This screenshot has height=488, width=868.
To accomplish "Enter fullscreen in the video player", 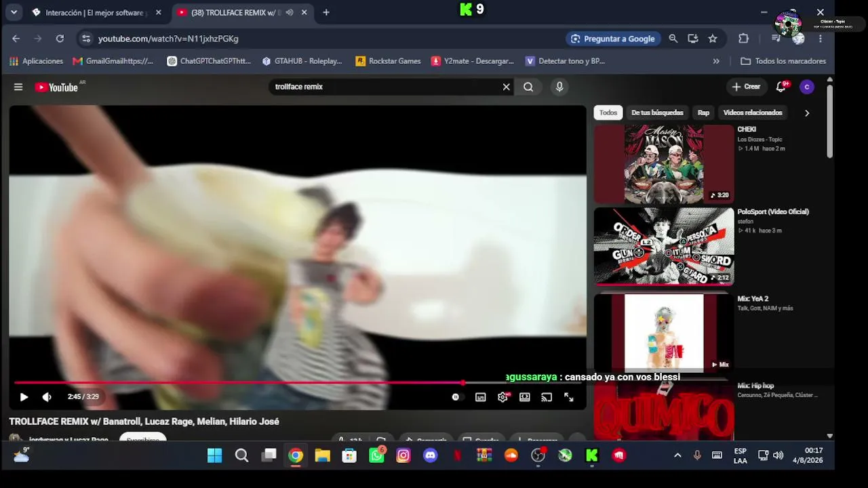I will (x=569, y=397).
